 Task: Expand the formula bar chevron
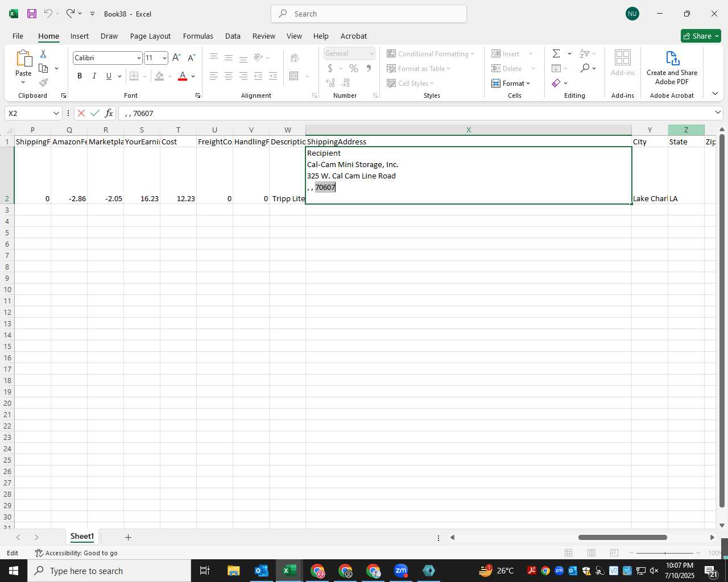(x=718, y=113)
